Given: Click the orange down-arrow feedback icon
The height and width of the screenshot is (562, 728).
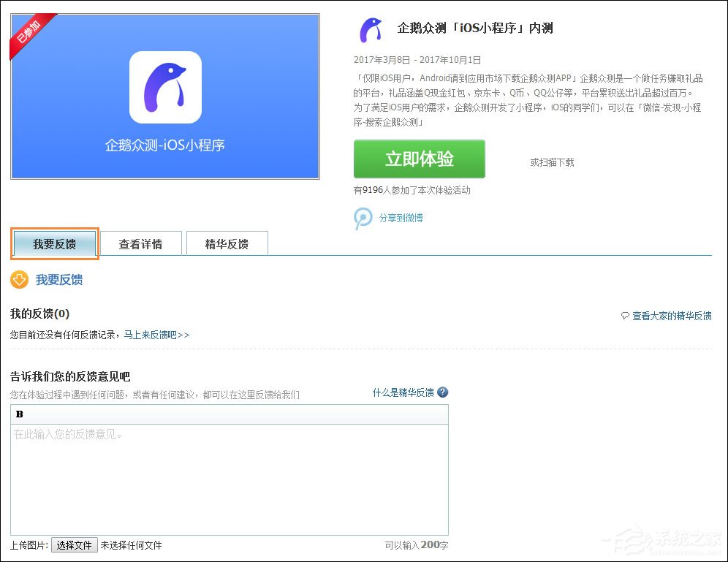Looking at the screenshot, I should [x=18, y=280].
